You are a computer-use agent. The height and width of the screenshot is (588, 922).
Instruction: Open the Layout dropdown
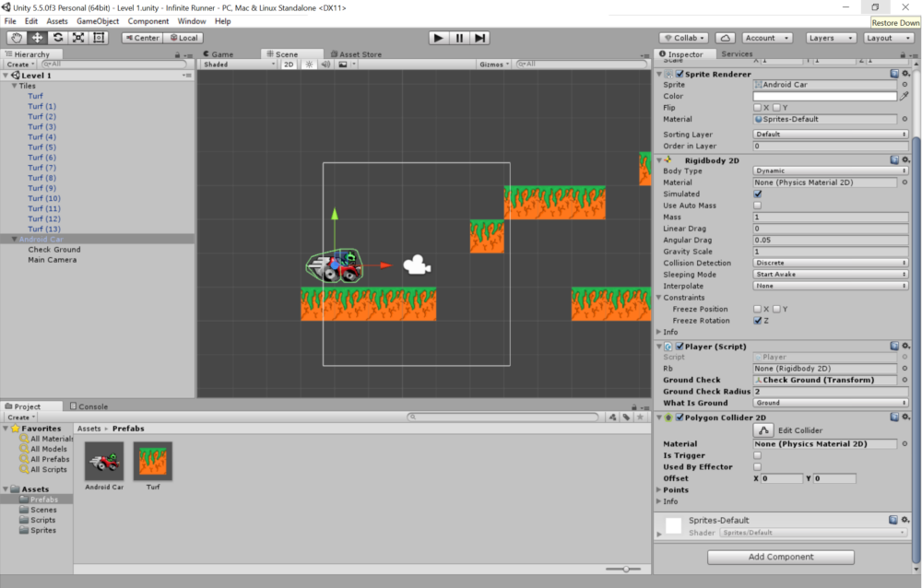click(x=888, y=37)
